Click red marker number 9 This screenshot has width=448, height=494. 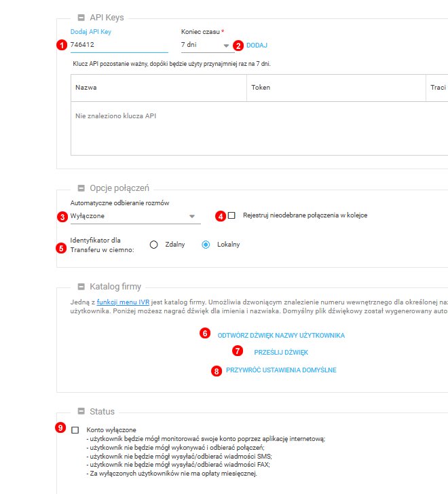[x=61, y=429]
